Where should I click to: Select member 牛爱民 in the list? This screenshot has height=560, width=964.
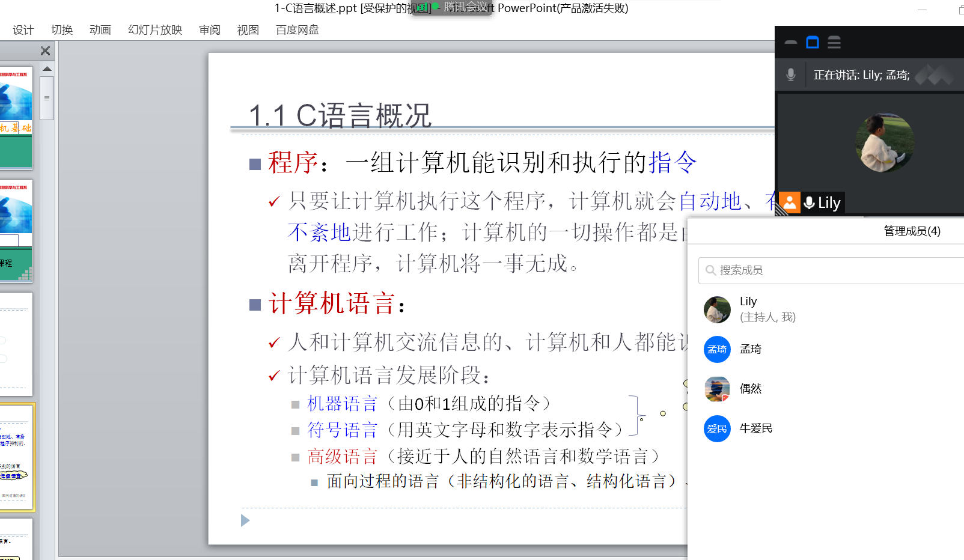tap(756, 428)
